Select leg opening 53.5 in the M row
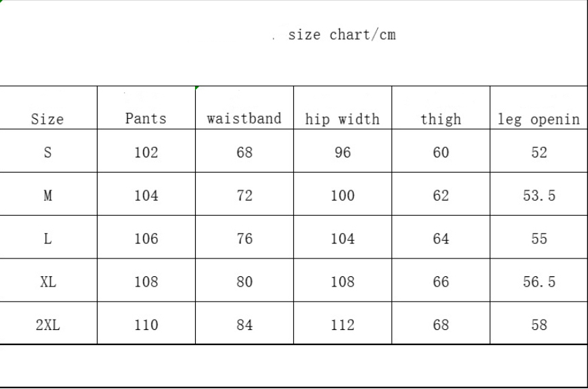Screen dimensions: 588x389 point(539,196)
